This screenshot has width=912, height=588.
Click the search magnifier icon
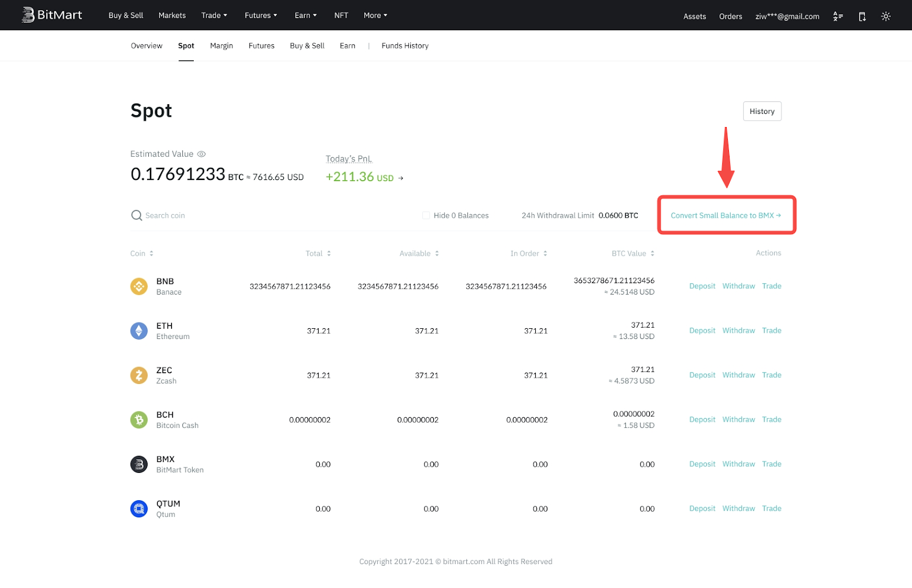point(136,215)
